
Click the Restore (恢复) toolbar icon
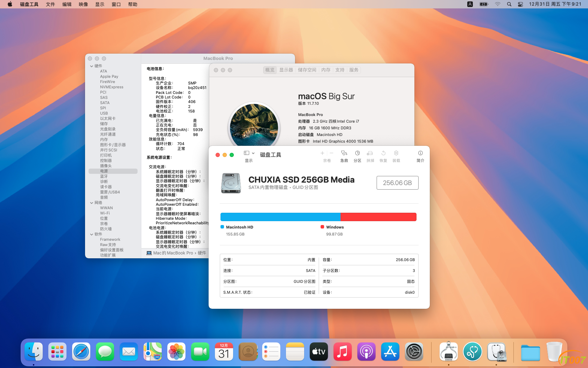click(x=383, y=153)
